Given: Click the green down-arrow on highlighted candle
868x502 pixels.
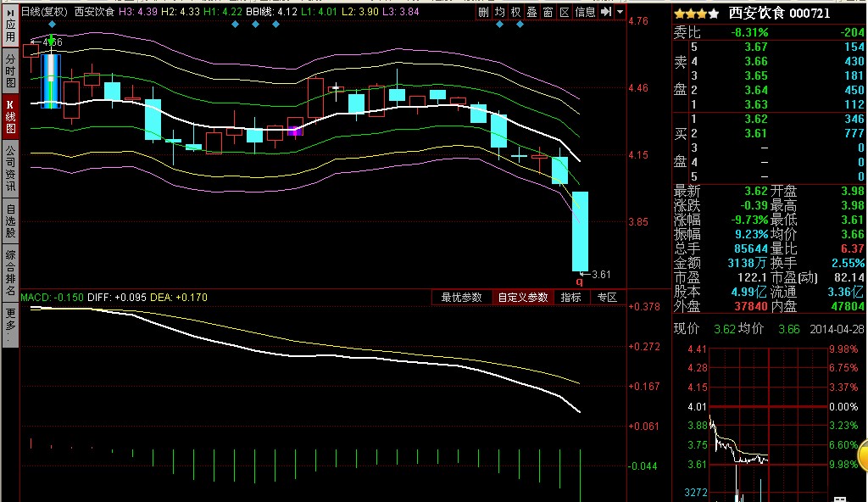Looking at the screenshot, I should [52, 41].
